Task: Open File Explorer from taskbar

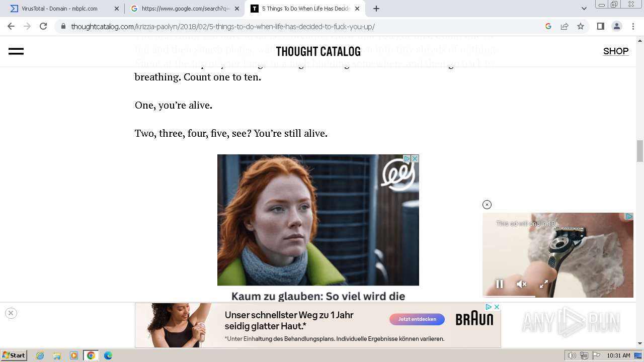Action: click(x=57, y=355)
